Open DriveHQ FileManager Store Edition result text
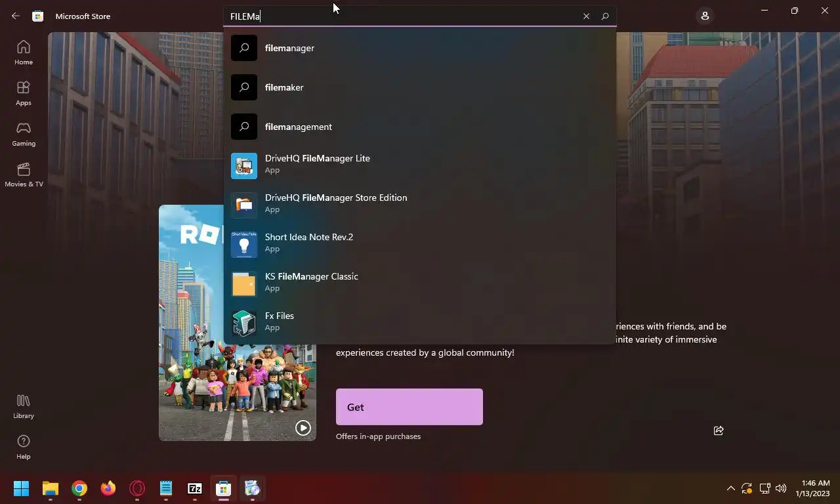Screen dimensions: 840x504 (336, 198)
